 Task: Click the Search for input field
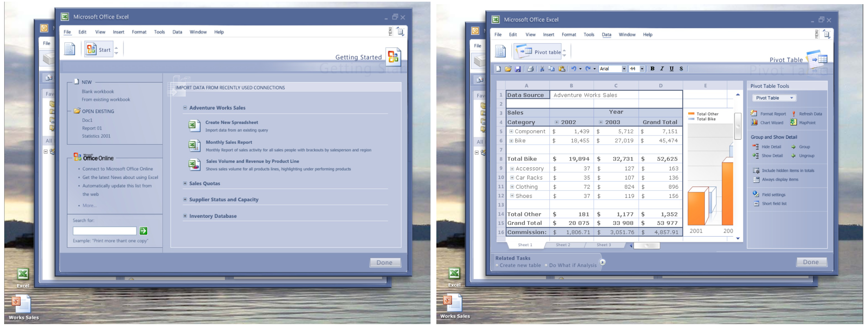[x=104, y=231]
